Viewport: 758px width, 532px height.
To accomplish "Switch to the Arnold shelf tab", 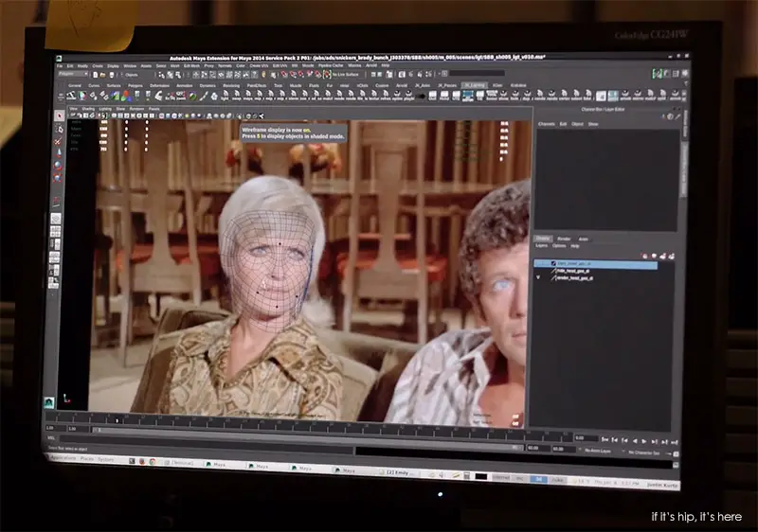I will tap(402, 85).
